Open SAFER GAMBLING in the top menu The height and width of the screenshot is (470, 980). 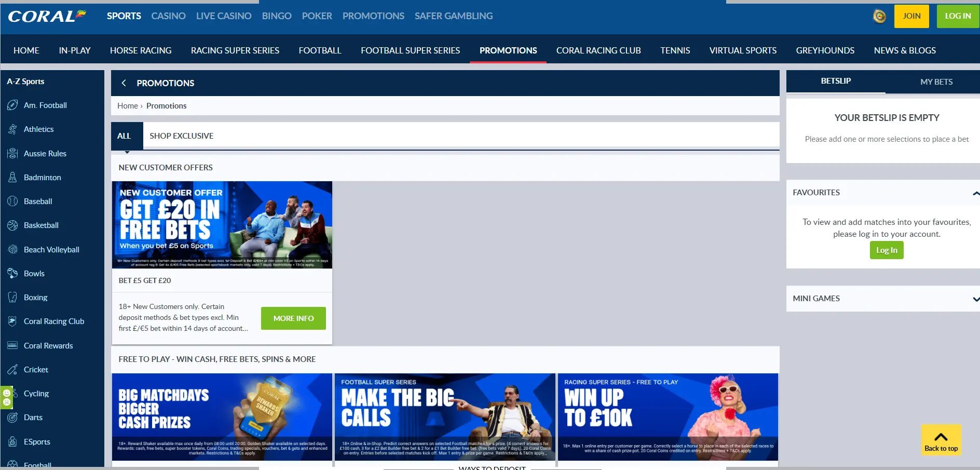coord(454,16)
